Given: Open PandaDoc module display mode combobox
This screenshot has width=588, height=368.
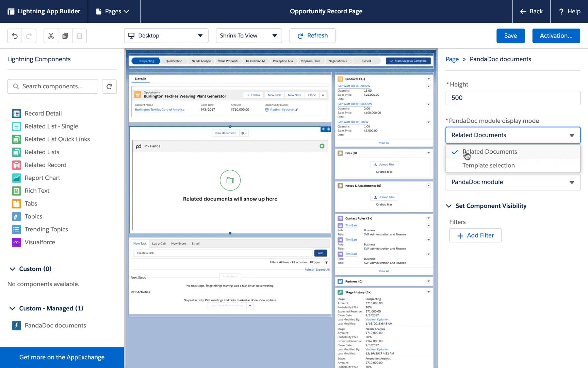Looking at the screenshot, I should pyautogui.click(x=513, y=135).
